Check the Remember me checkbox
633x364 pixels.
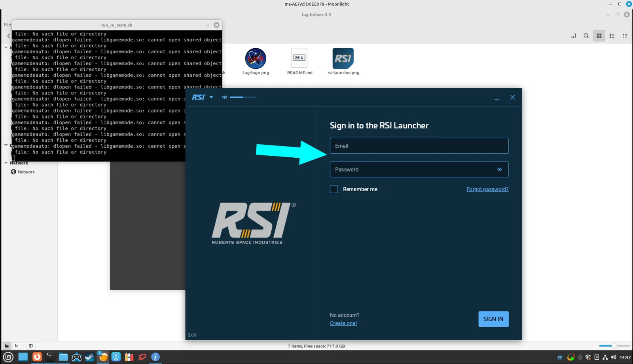tap(334, 189)
